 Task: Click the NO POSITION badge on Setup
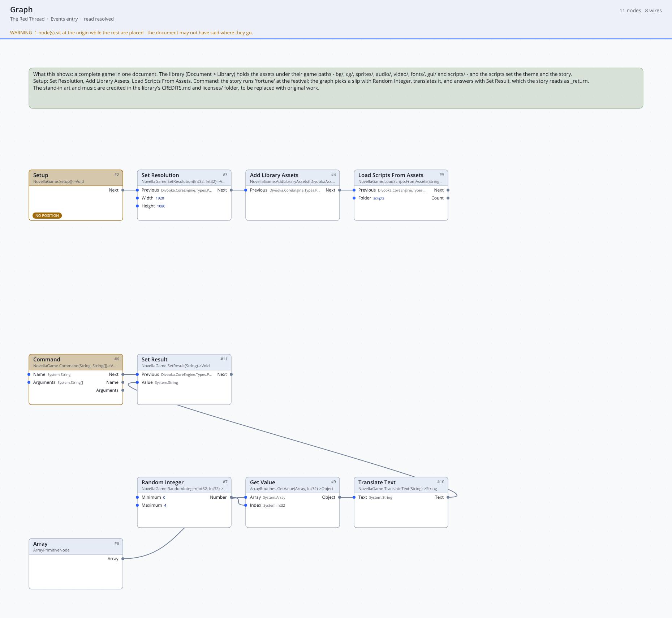(47, 215)
